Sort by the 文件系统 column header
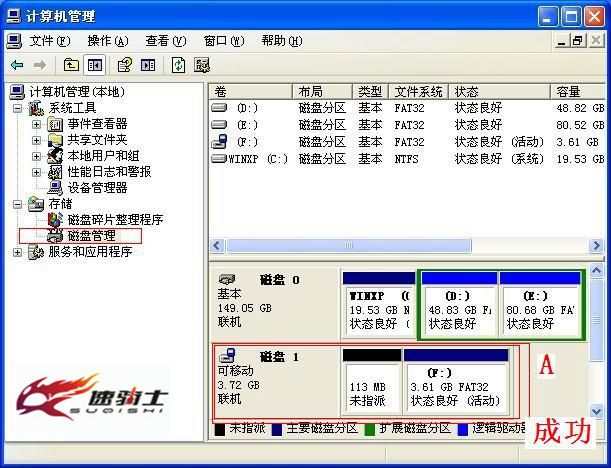 point(419,92)
